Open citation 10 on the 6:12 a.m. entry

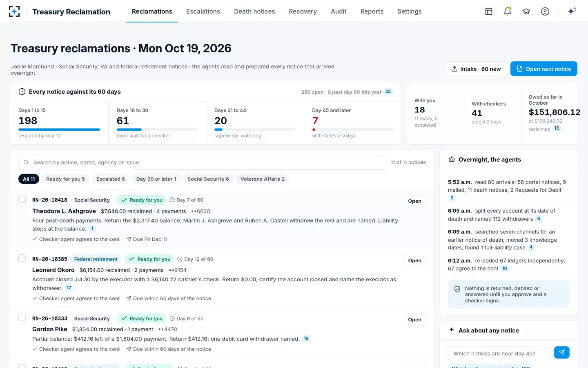tap(505, 269)
